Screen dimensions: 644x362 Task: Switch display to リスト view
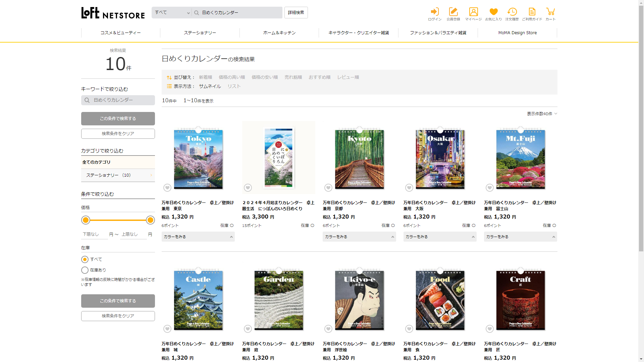(x=234, y=86)
